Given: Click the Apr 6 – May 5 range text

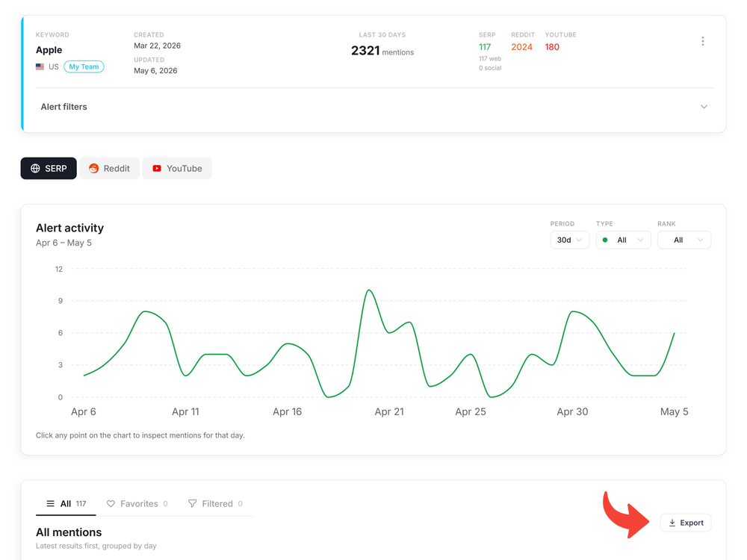Looking at the screenshot, I should pos(63,243).
